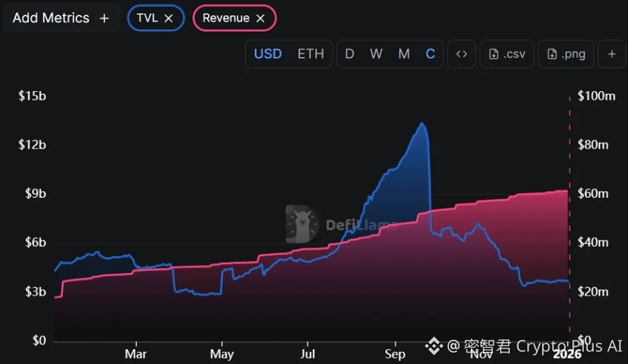Click the pink dashed vertical marker line

click(570, 214)
